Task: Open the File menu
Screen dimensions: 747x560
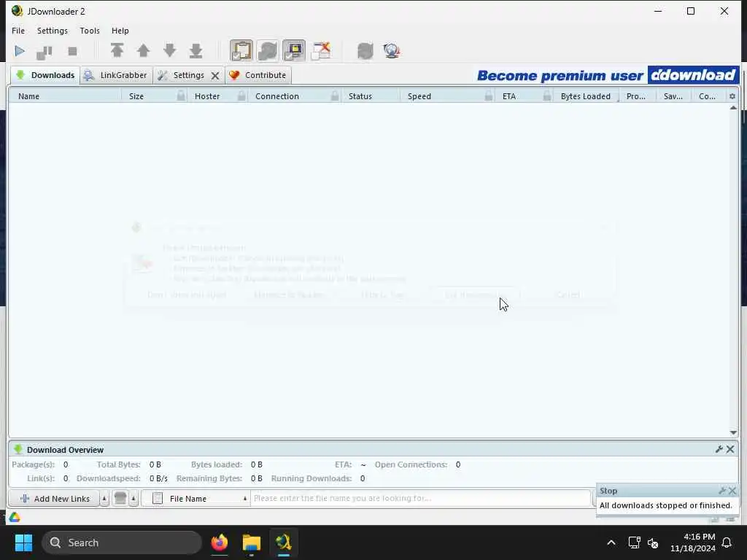Action: click(18, 31)
